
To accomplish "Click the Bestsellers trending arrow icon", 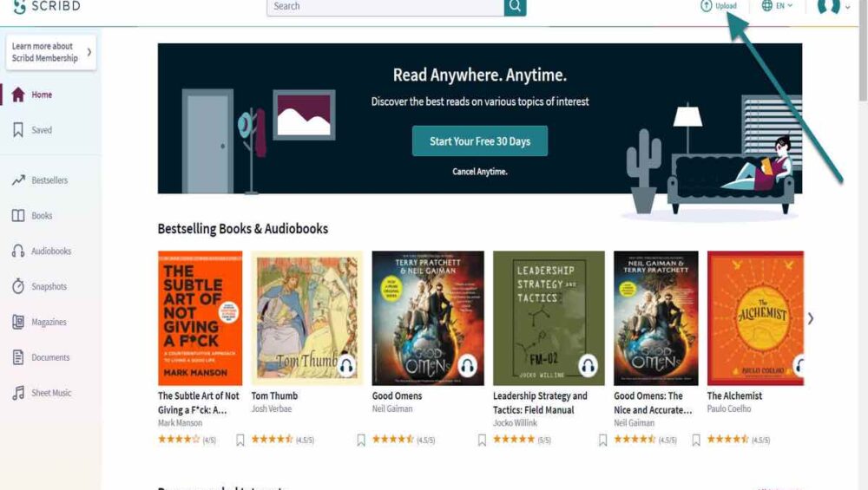I will (18, 180).
